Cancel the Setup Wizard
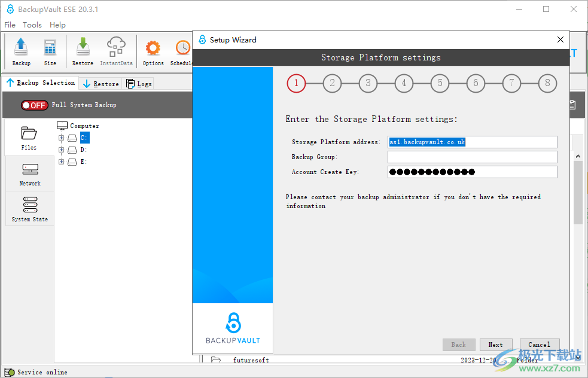The width and height of the screenshot is (588, 378). tap(539, 345)
